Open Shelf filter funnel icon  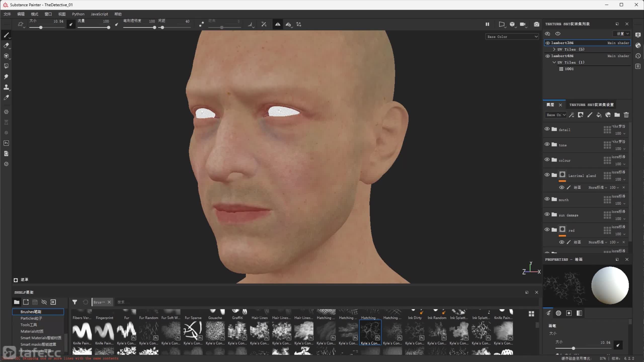75,302
